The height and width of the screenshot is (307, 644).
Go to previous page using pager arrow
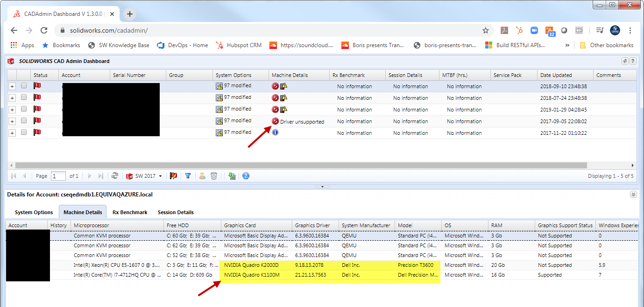click(x=24, y=176)
